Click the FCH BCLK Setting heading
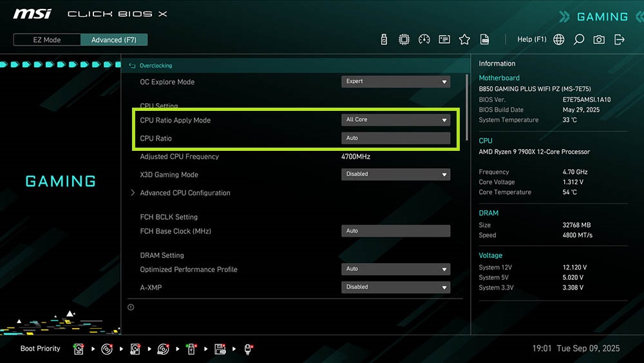 [169, 217]
